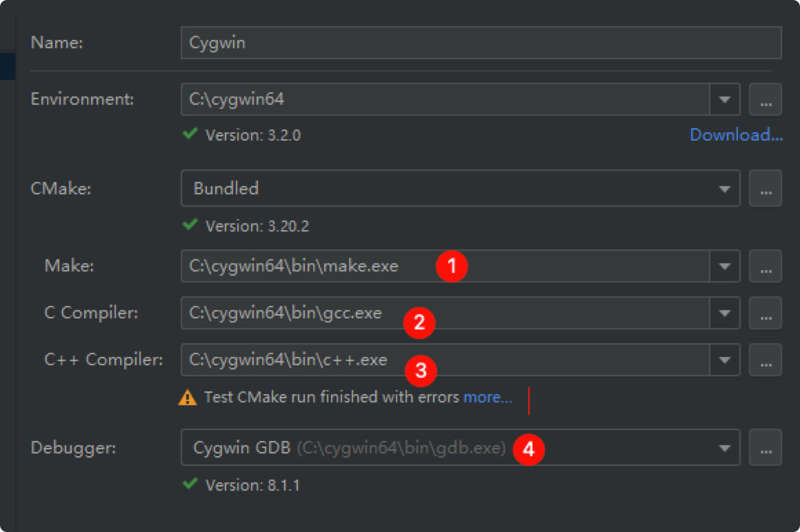Browse for the Debugger executable
The height and width of the screenshot is (532, 800).
pos(765,448)
